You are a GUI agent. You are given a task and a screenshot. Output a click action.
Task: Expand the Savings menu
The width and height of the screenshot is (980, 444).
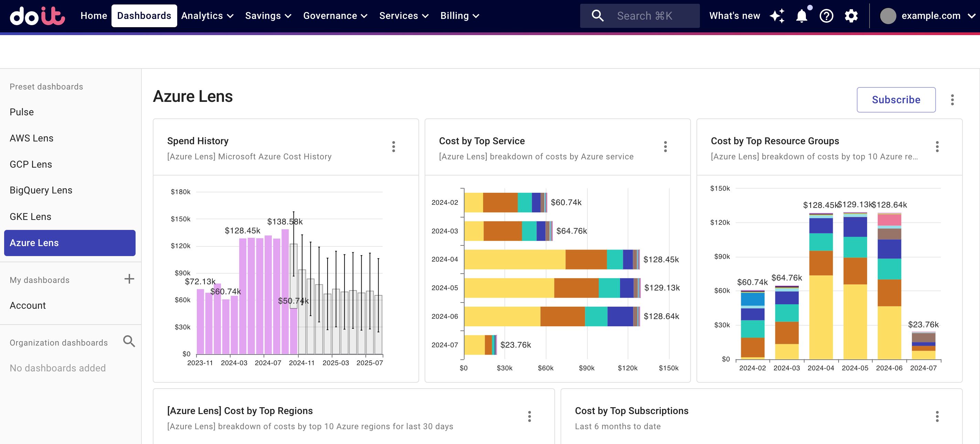268,15
